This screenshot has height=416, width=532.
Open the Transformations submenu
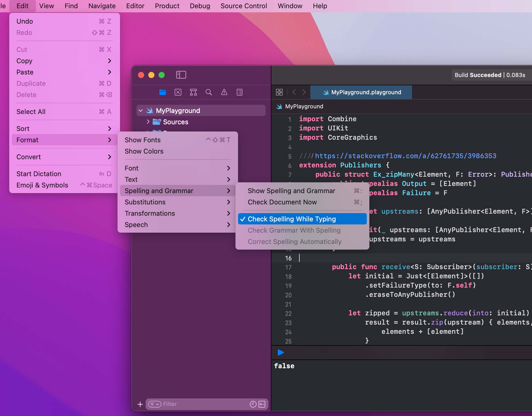(x=178, y=213)
